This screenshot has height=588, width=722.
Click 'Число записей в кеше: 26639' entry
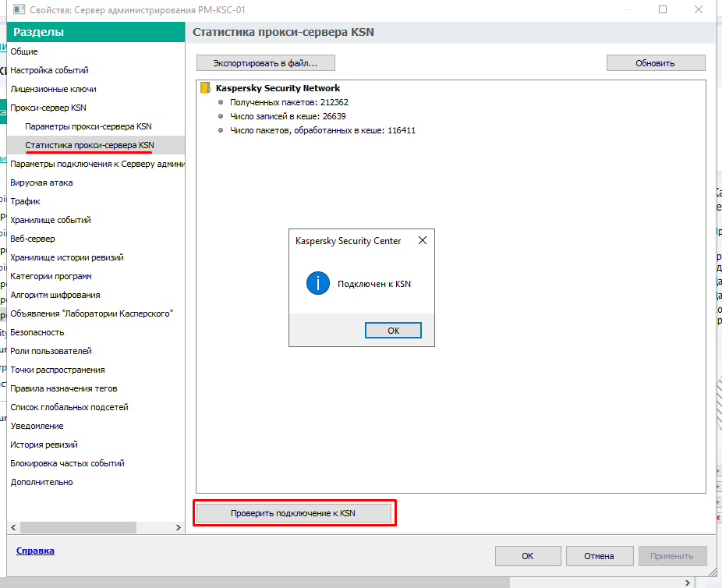click(x=288, y=116)
